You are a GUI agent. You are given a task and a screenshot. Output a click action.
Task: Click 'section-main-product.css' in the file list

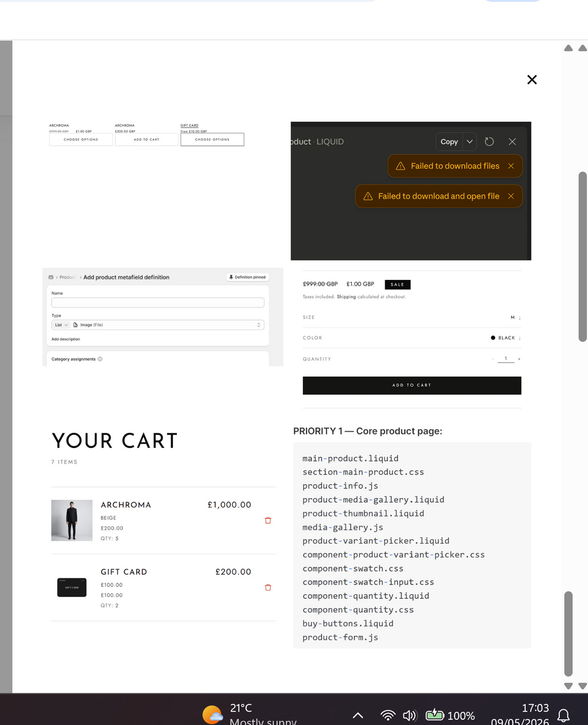[x=363, y=472]
